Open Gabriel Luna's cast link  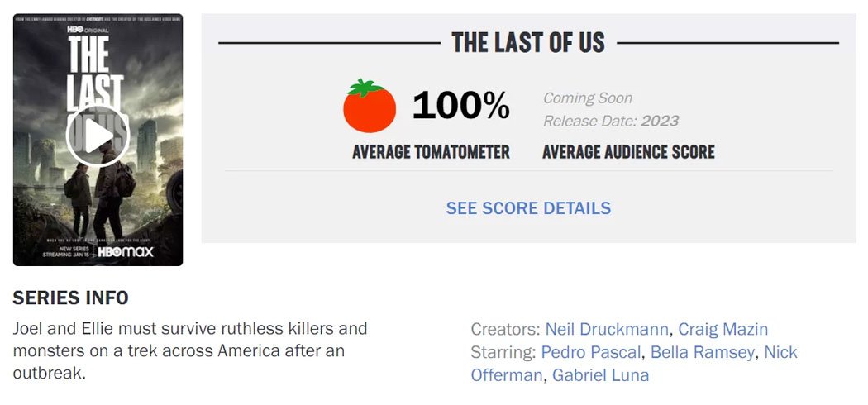click(601, 375)
